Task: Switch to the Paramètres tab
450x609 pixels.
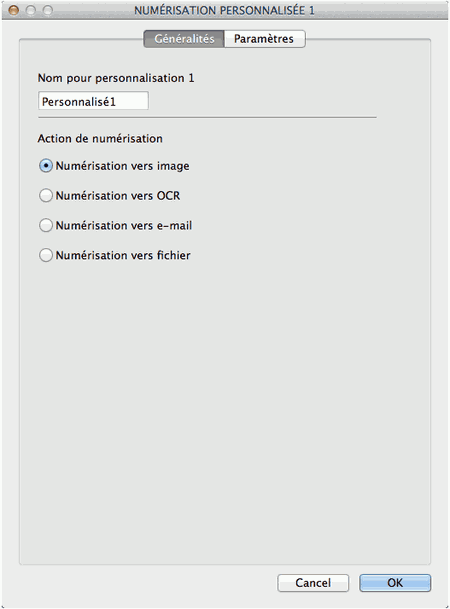Action: tap(264, 39)
